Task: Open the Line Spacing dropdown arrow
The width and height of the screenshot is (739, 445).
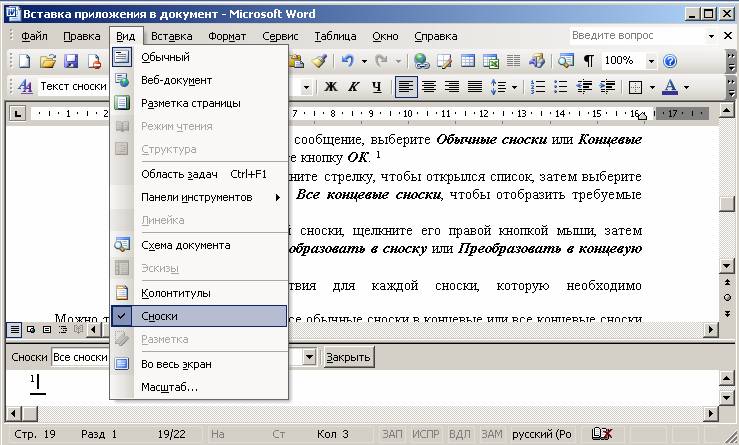Action: pyautogui.click(x=514, y=87)
